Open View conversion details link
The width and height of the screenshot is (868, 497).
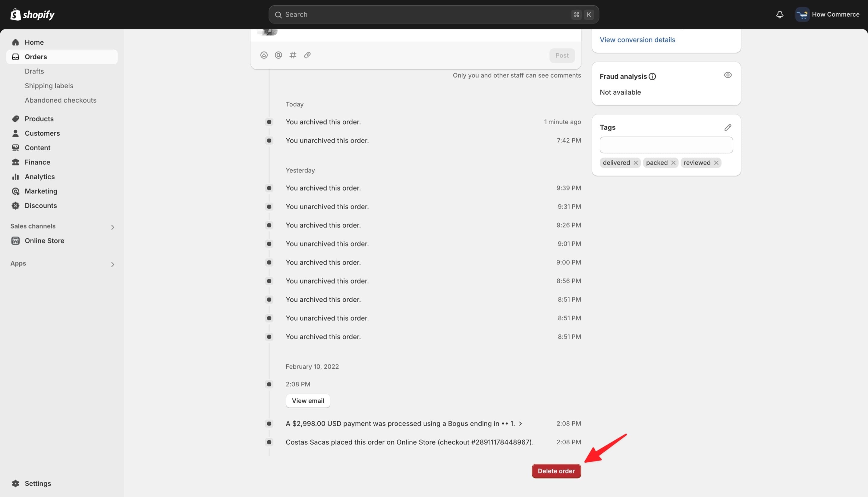click(637, 39)
